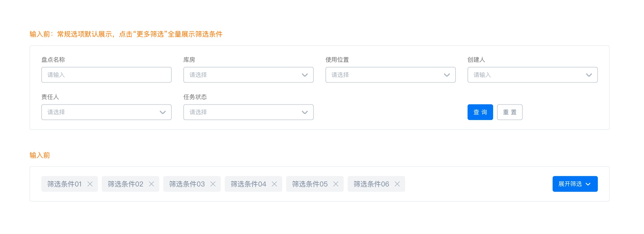Image resolution: width=644 pixels, height=234 pixels.
Task: Close the 筛选条件04 filter chip
Action: click(274, 184)
